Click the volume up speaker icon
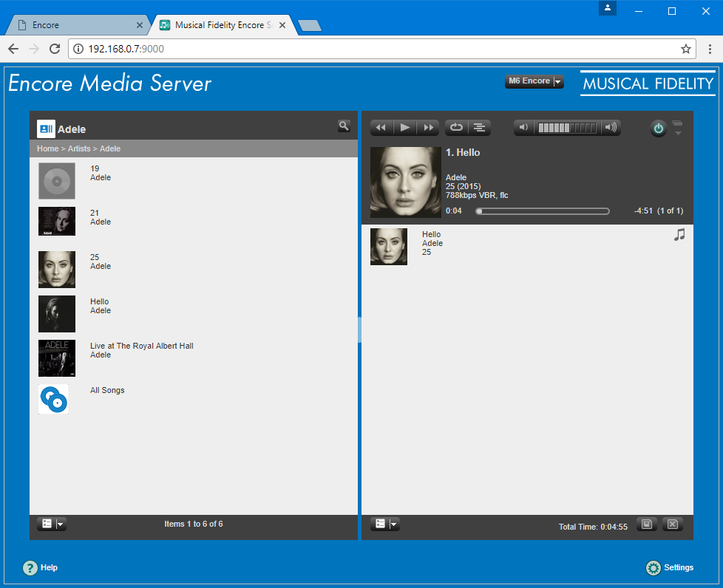Viewport: 723px width, 588px height. click(611, 128)
